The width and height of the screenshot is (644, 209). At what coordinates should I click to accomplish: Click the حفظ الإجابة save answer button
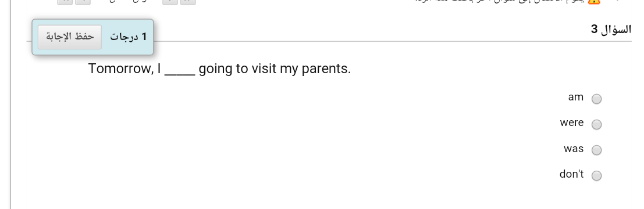pos(70,37)
